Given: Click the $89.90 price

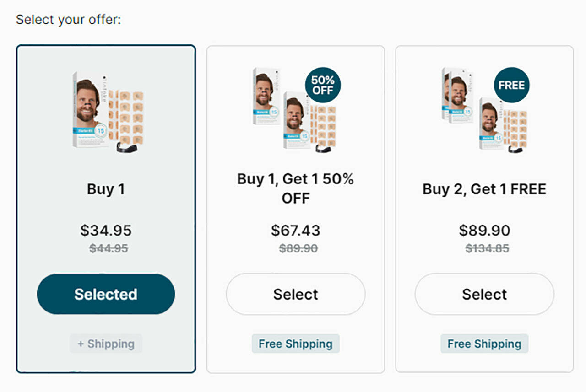Looking at the screenshot, I should [484, 230].
